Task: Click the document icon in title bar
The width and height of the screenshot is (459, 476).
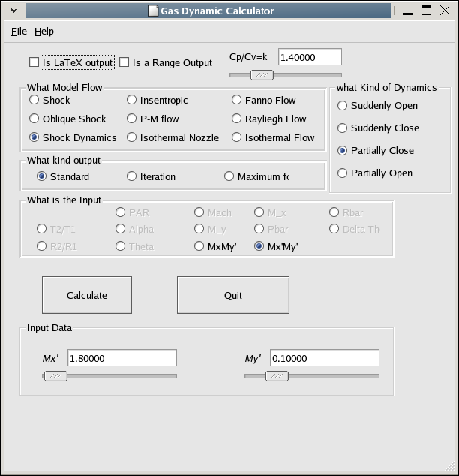Action: coord(153,11)
